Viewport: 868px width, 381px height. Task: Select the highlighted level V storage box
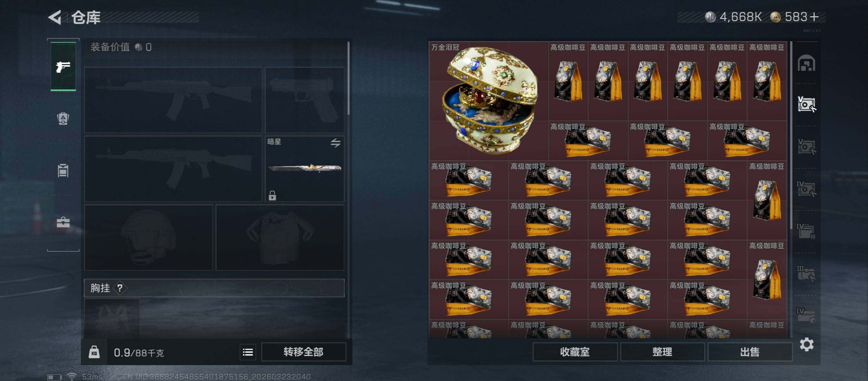pos(807,104)
